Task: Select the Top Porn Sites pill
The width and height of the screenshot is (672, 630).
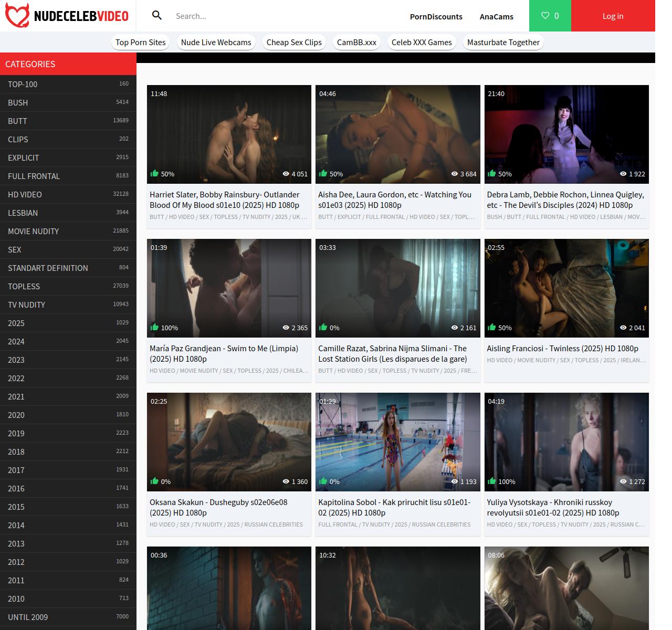Action: 140,43
